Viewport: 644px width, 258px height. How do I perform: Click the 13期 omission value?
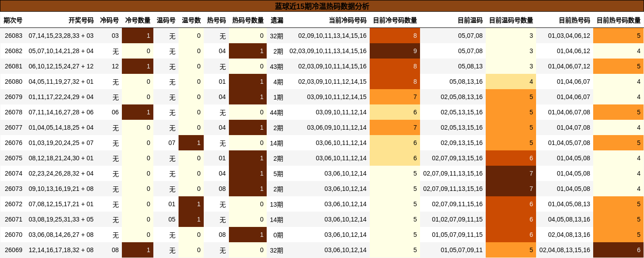point(277,204)
